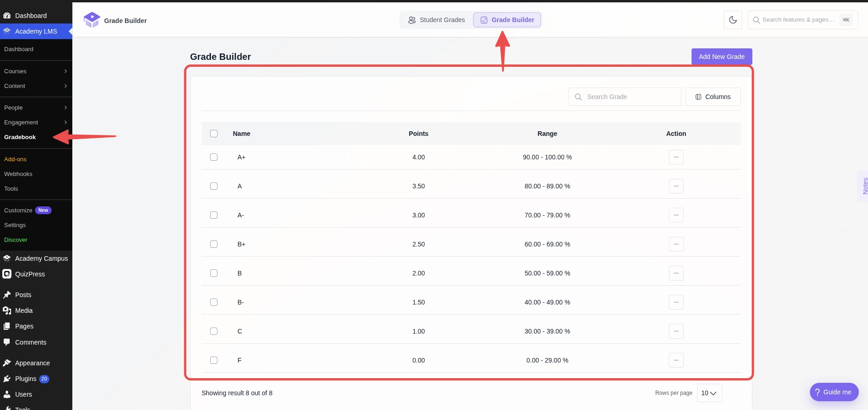Select the Grade Builder tab
Image resolution: width=868 pixels, height=410 pixels.
click(507, 20)
